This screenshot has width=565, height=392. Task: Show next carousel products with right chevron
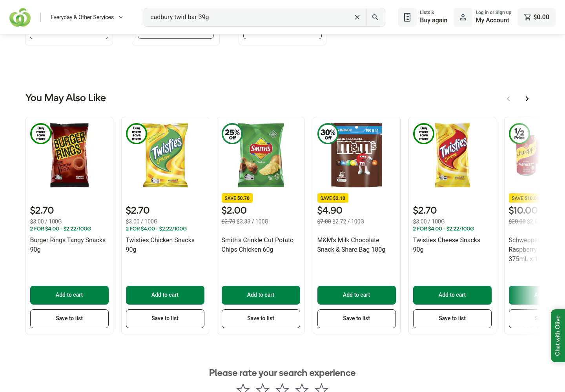click(x=527, y=99)
